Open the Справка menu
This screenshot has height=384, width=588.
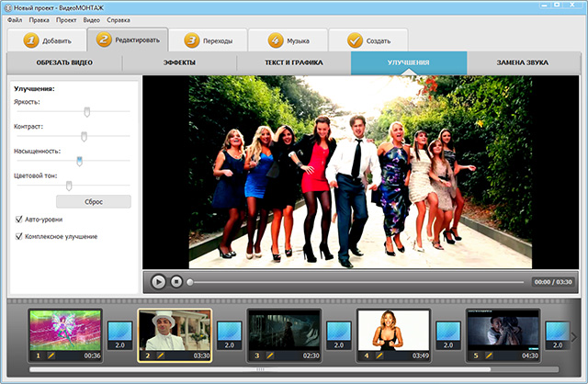point(118,19)
